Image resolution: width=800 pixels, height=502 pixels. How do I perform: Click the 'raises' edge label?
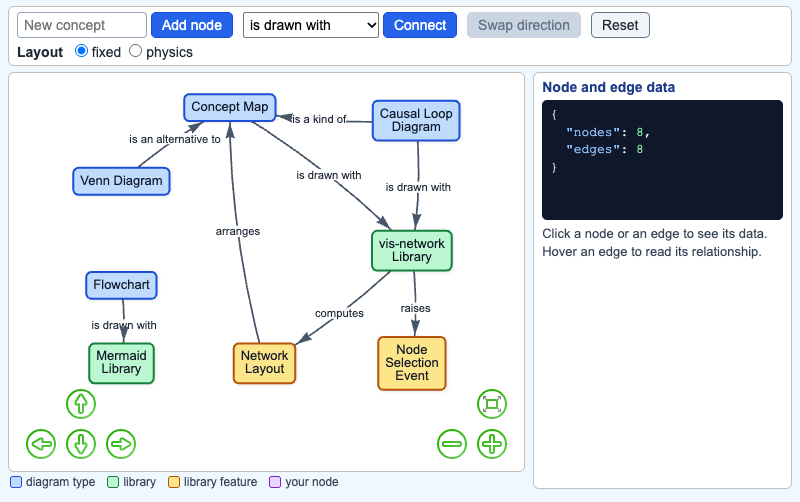click(415, 308)
